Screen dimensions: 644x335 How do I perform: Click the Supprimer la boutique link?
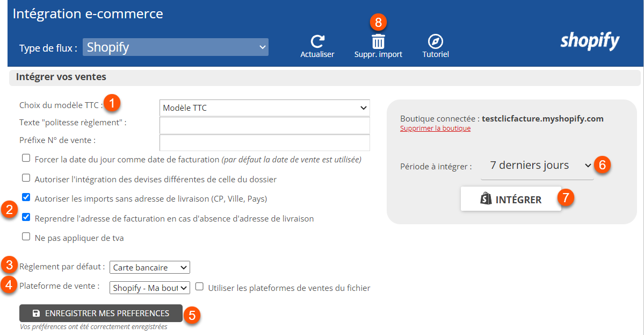point(436,128)
